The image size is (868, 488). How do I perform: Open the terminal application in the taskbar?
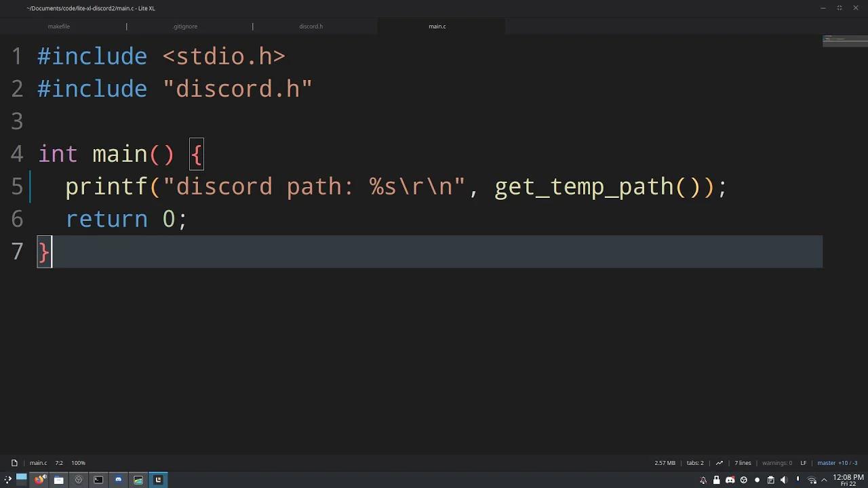coord(98,479)
